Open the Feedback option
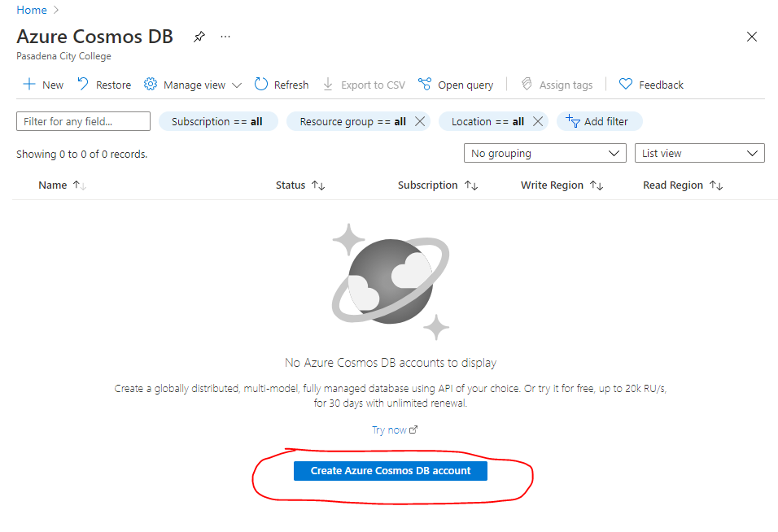This screenshot has width=778, height=532. pyautogui.click(x=651, y=85)
